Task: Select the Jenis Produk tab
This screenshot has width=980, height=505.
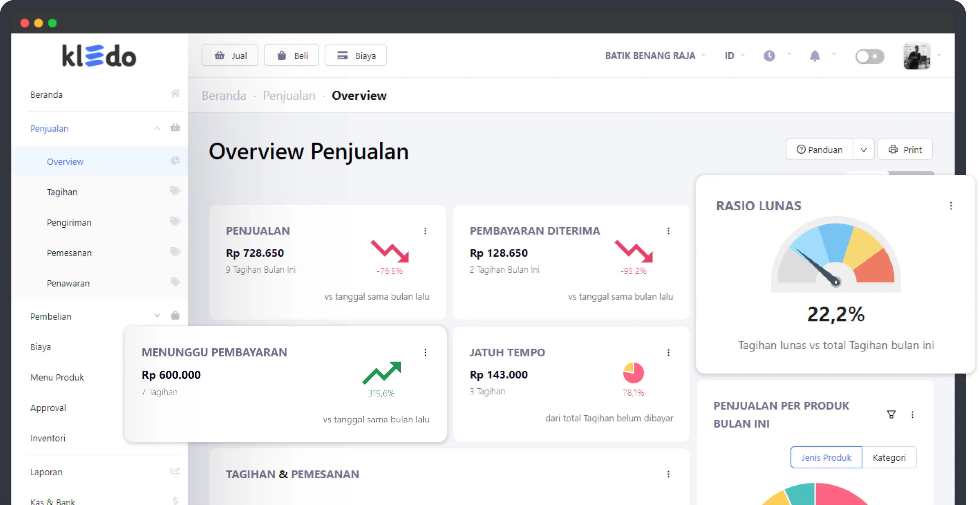Action: 826,457
